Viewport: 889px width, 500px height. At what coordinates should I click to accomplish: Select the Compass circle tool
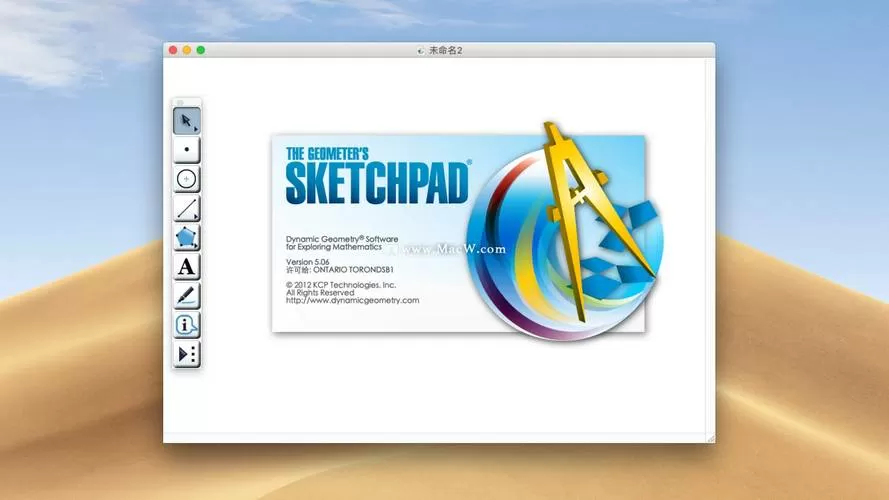click(x=187, y=179)
